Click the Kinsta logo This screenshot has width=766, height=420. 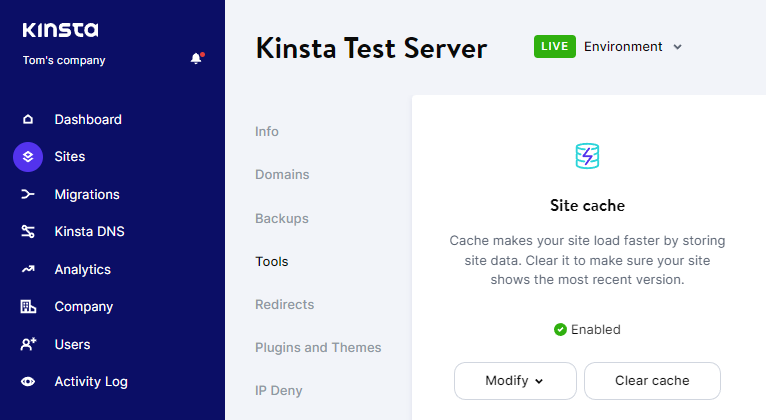(60, 30)
